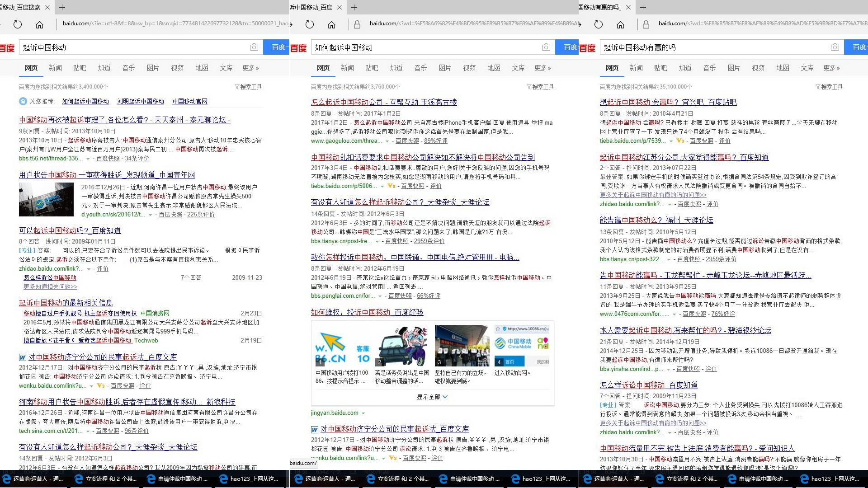
Task: Open 搜索工具 filter in third window
Action: coord(829,87)
